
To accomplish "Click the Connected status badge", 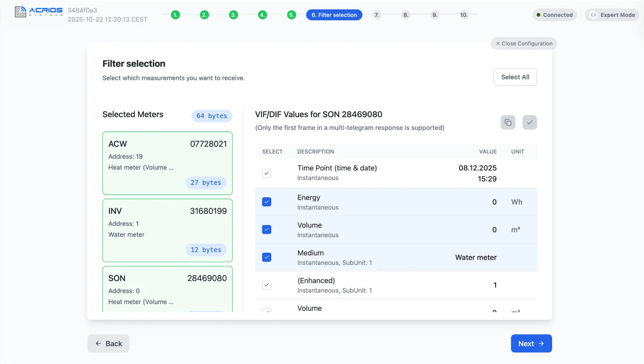I will point(554,15).
